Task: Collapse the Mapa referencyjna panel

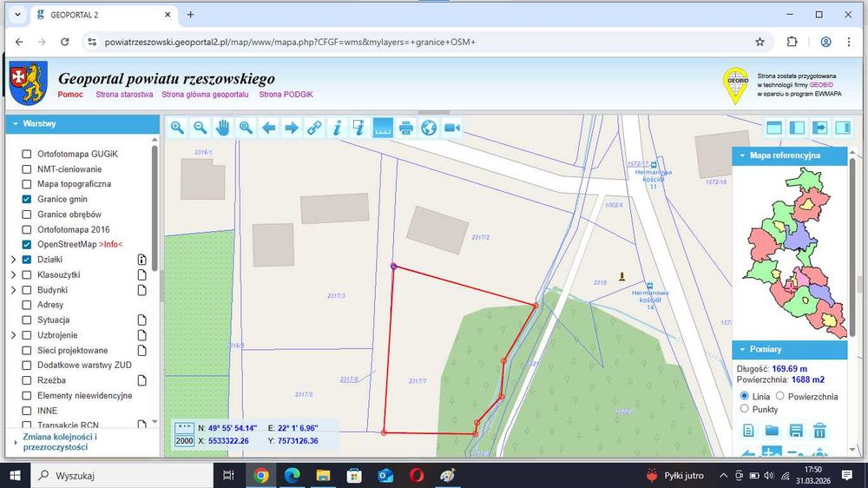Action: tap(789, 155)
